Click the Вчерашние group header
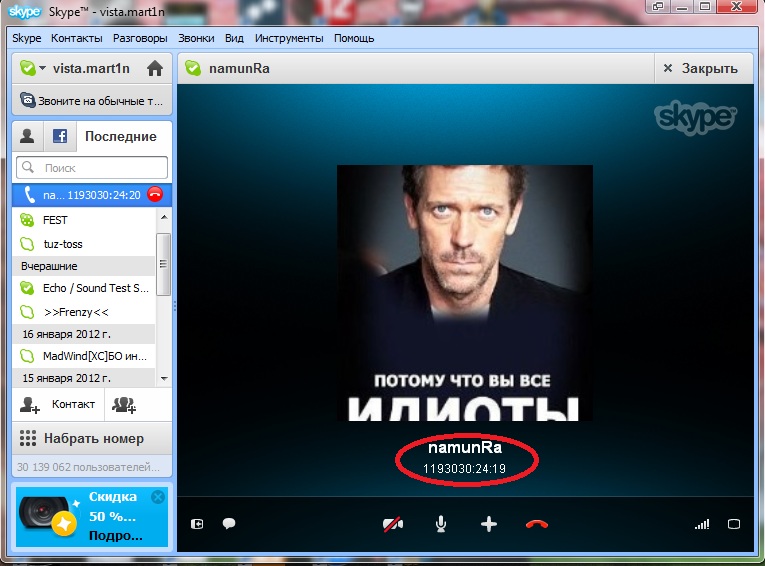 (x=84, y=266)
